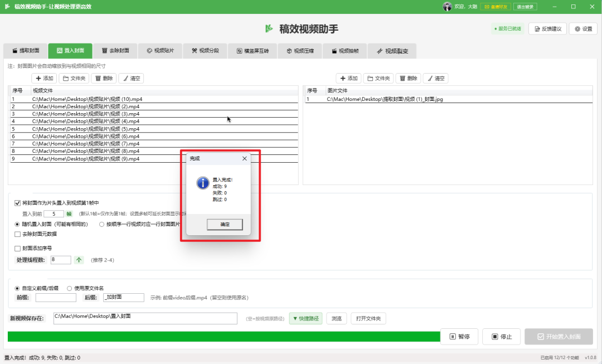Click green arrow next to 处理线程数
Viewport: 602px width, 364px height.
[x=79, y=260]
